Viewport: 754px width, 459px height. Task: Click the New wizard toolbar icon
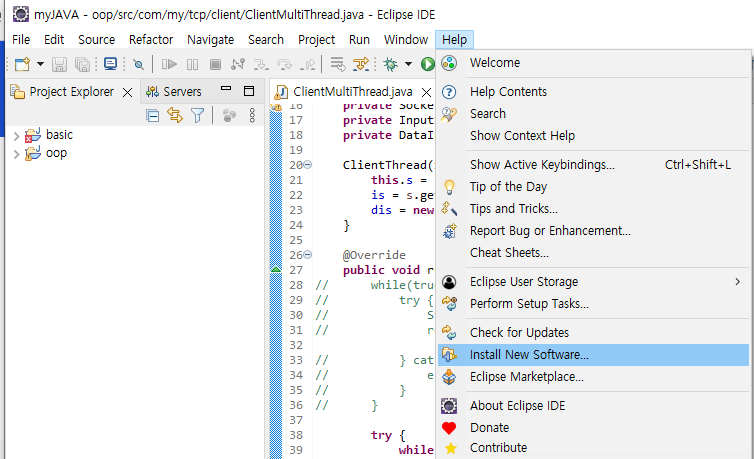coord(22,64)
